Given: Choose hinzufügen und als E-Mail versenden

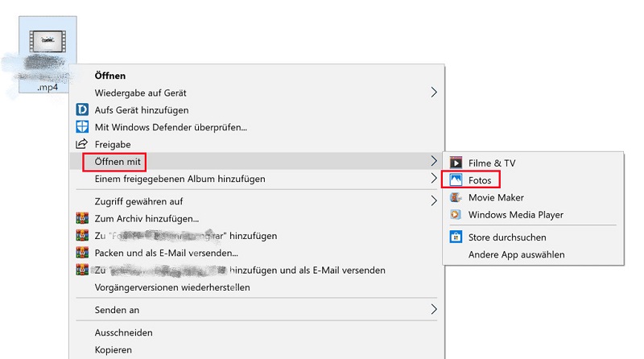Looking at the screenshot, I should (240, 270).
